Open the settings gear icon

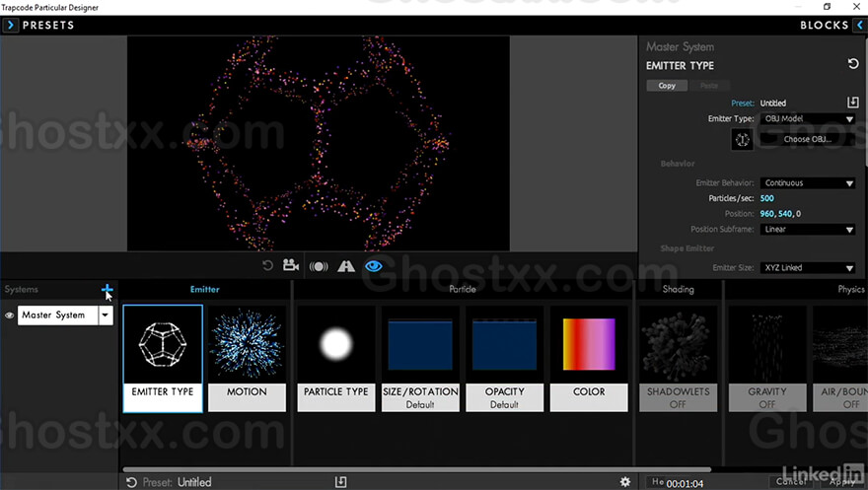coord(625,482)
